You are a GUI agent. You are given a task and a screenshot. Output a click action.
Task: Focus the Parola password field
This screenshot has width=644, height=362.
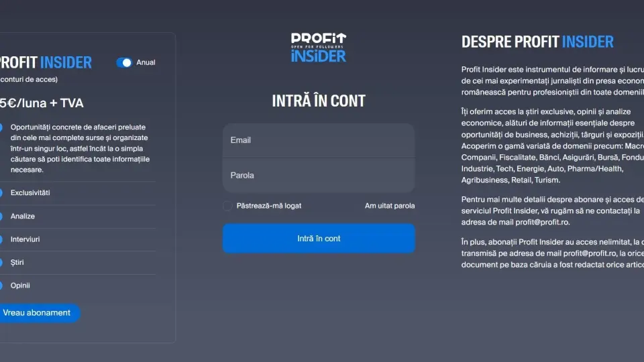[319, 175]
